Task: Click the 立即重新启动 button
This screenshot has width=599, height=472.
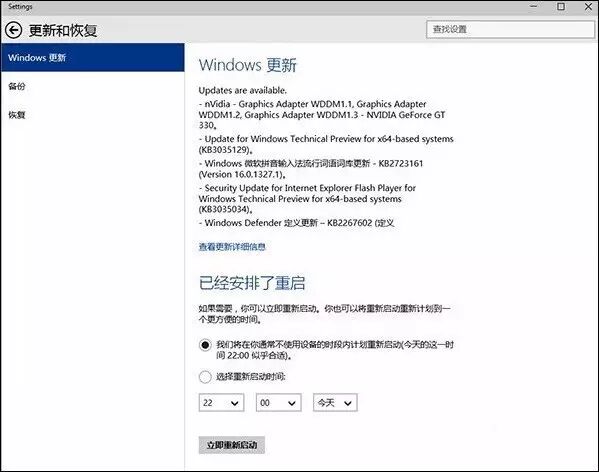Action: [x=232, y=445]
